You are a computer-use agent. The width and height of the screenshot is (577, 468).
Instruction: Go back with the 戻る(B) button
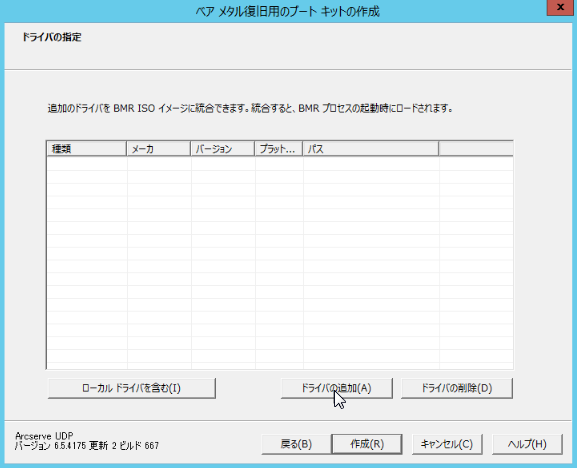(x=296, y=444)
